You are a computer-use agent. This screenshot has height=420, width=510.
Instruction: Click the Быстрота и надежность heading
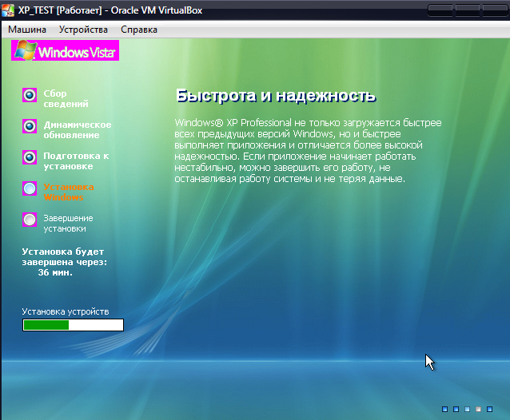(x=276, y=96)
